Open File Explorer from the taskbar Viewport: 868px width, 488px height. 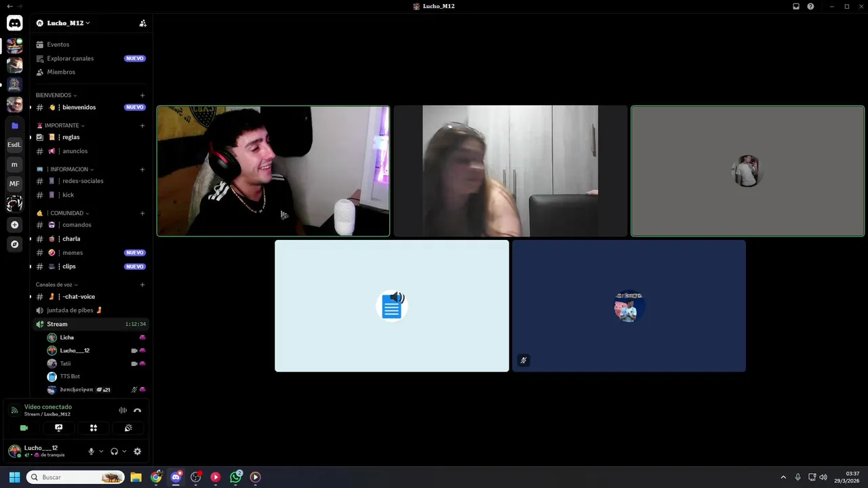(x=136, y=477)
